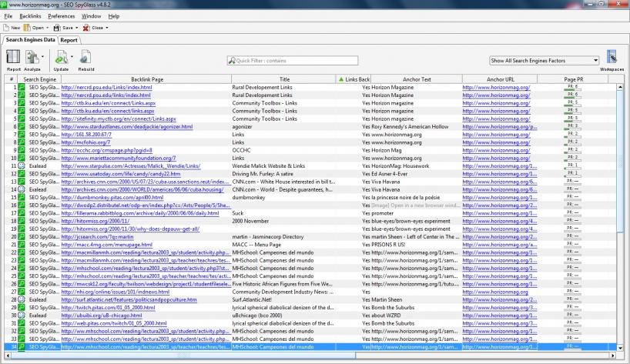This screenshot has height=364, width=630.
Task: Click the Quick Filter search field
Action: coord(293,61)
